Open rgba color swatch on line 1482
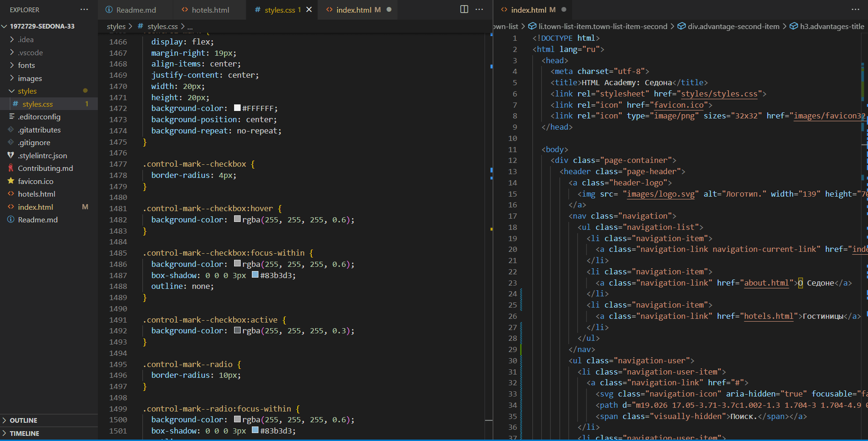The image size is (868, 441). 237,219
